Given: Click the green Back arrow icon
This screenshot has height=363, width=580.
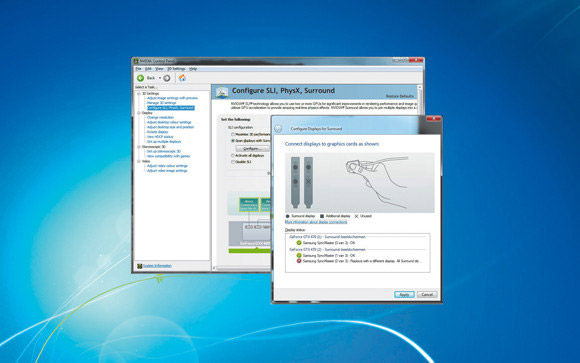Looking at the screenshot, I should (x=141, y=78).
